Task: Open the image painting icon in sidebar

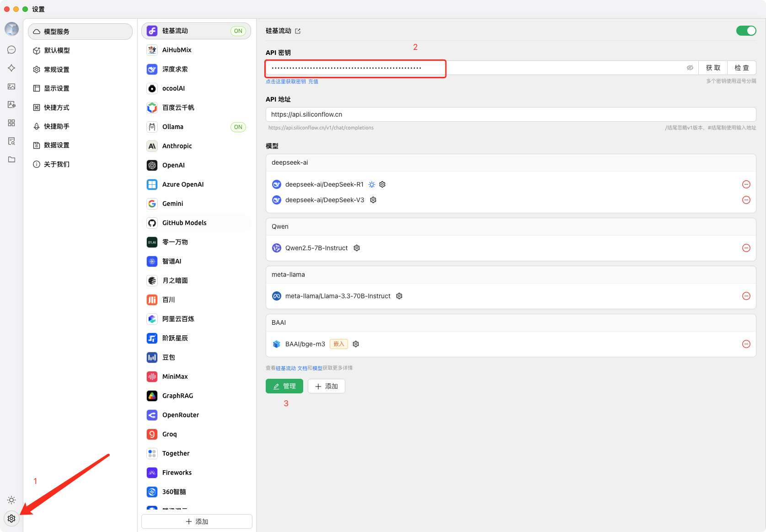Action: (x=11, y=86)
